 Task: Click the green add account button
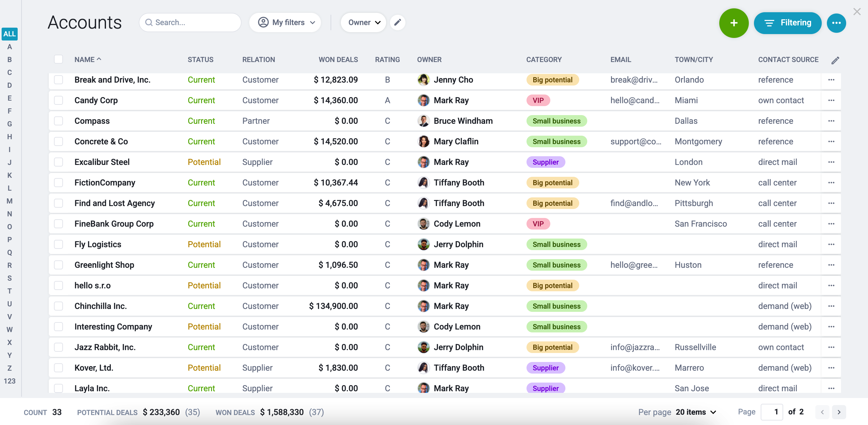tap(733, 23)
